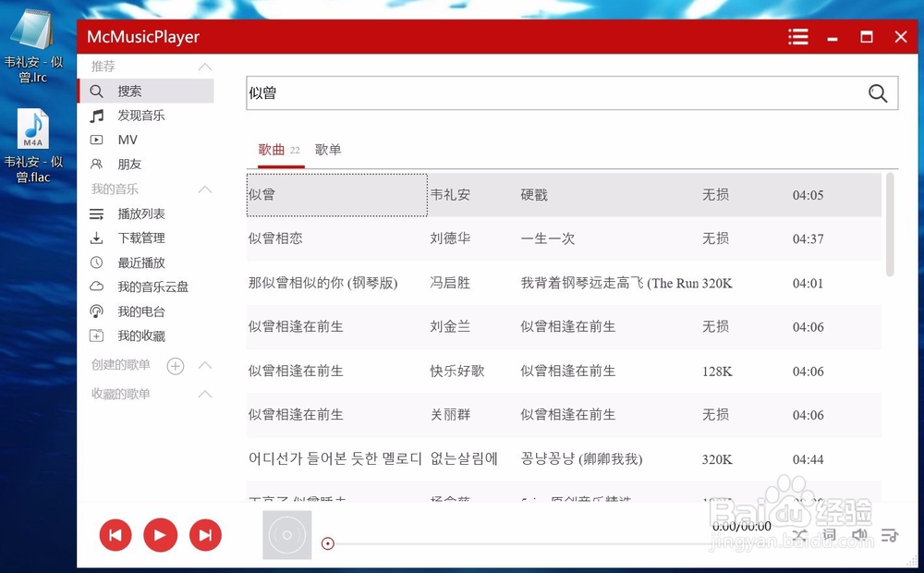Screen dimensions: 924x573
Task: Click the duration 04:44 cell
Action: (808, 459)
